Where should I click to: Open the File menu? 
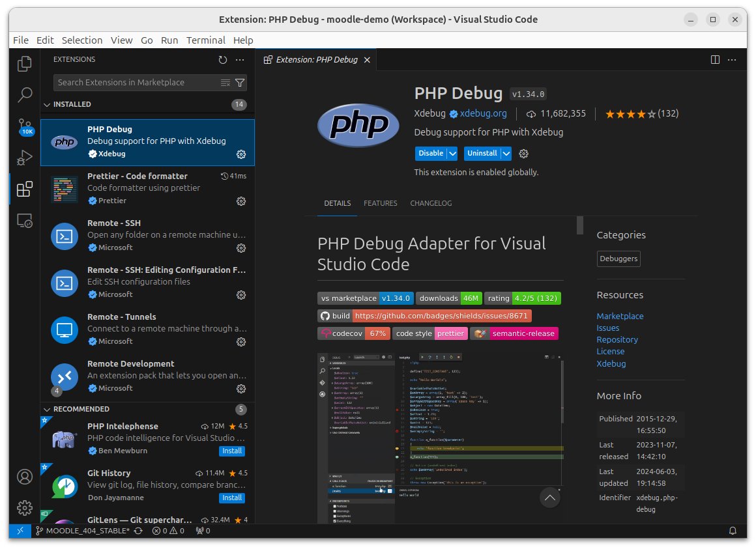21,40
